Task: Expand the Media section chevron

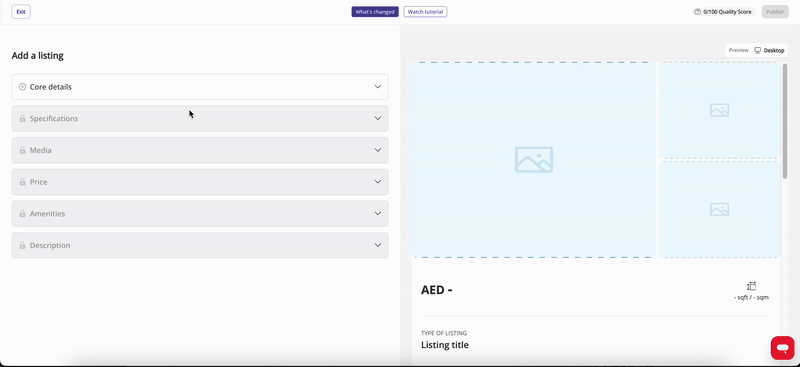Action: (378, 150)
